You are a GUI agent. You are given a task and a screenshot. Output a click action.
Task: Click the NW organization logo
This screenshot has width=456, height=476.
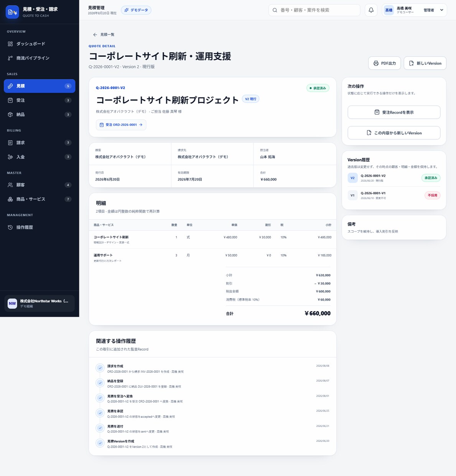tap(12, 303)
